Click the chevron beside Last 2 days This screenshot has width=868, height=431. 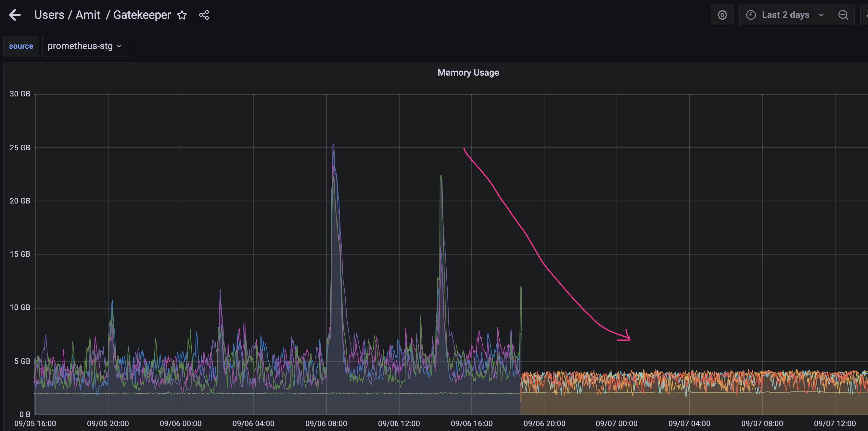[x=821, y=15]
